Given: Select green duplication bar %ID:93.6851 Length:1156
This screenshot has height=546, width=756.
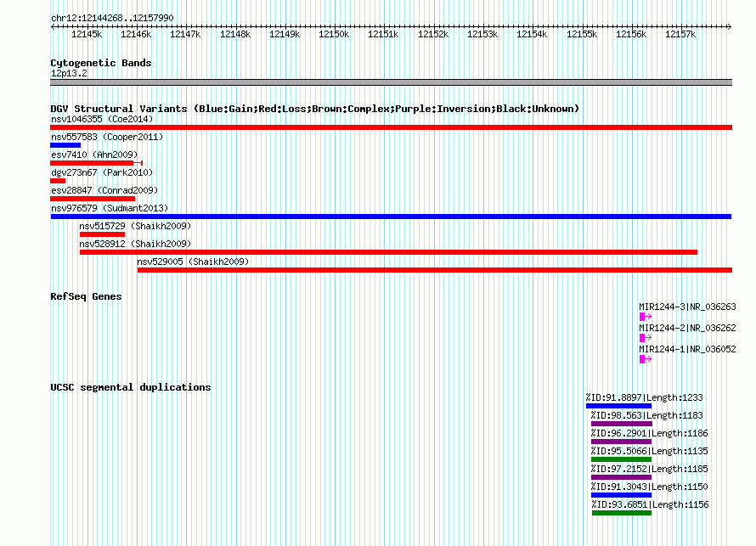Looking at the screenshot, I should [x=622, y=513].
